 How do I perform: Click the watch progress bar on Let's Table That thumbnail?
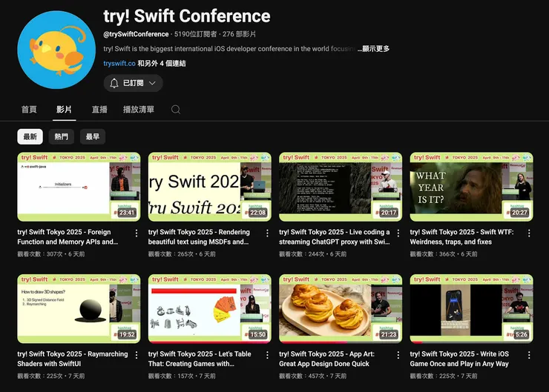point(210,342)
